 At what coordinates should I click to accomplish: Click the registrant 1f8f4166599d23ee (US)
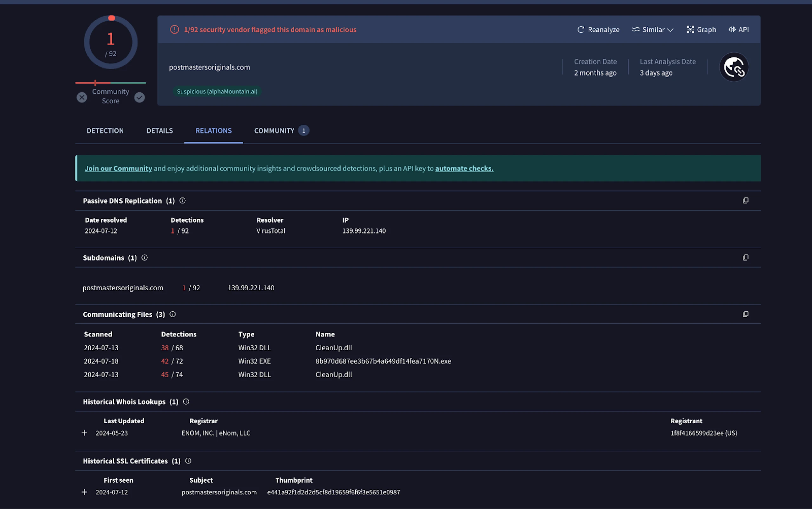click(x=704, y=433)
